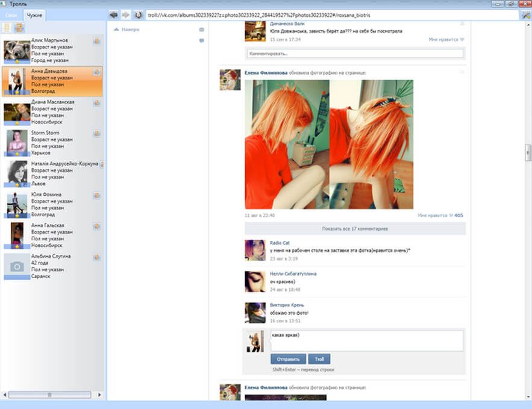
Task: Click Виктория Крень's avatar
Action: point(255,313)
